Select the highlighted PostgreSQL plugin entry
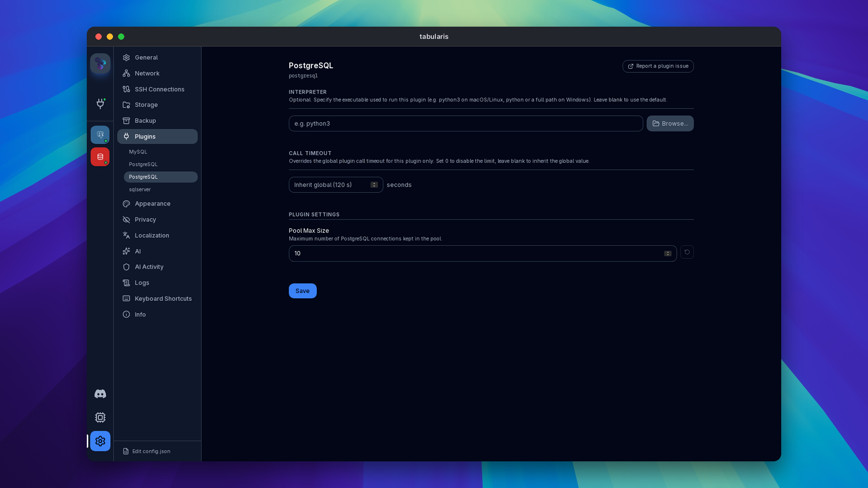The height and width of the screenshot is (488, 868). [x=160, y=177]
